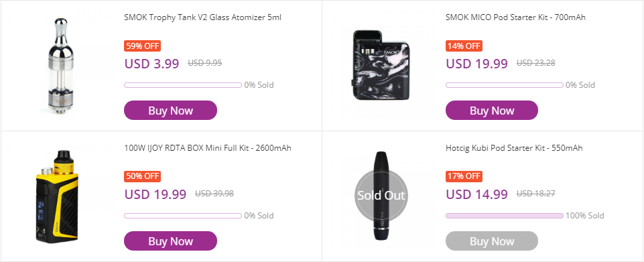Screen dimensions: 644x262
Task: Open 100W IJOY RDTA BOX Mini title link
Action: coord(208,148)
